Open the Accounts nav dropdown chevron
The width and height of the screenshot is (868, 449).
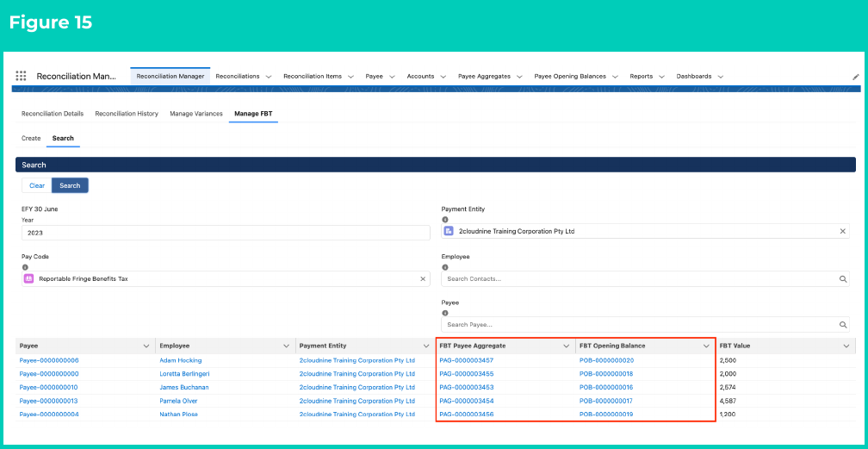click(x=443, y=77)
